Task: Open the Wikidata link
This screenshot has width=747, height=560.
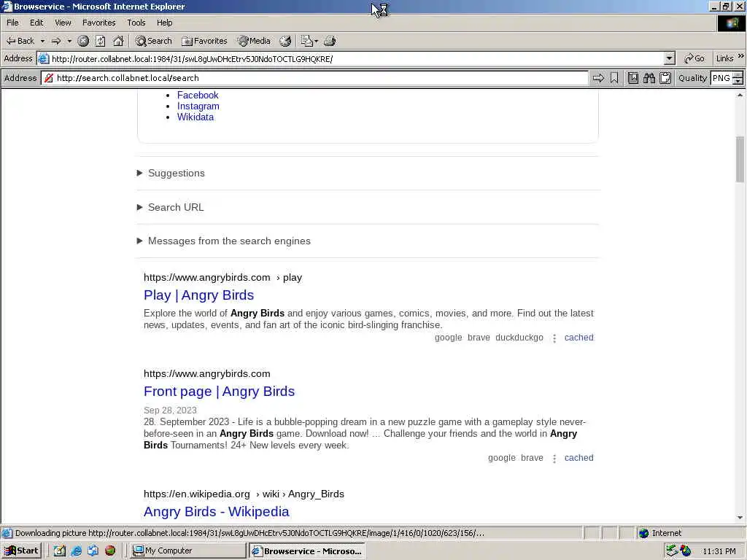Action: click(196, 117)
